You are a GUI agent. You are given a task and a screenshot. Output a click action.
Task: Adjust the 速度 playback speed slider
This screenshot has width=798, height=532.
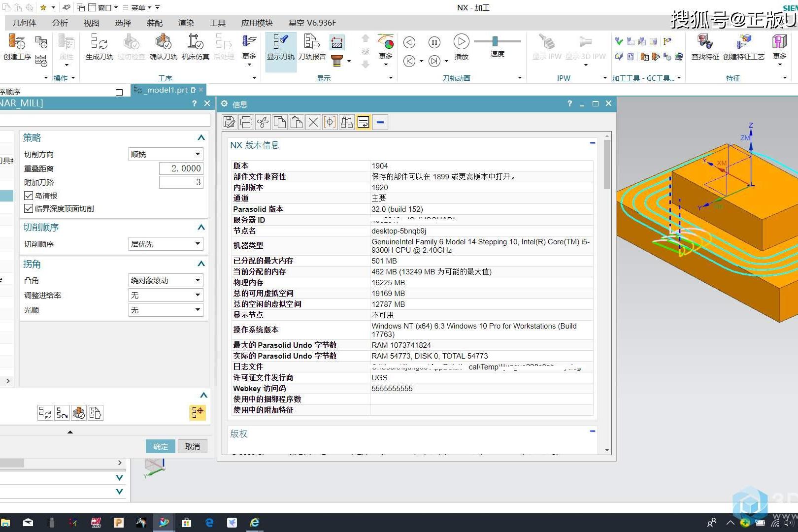[x=495, y=42]
